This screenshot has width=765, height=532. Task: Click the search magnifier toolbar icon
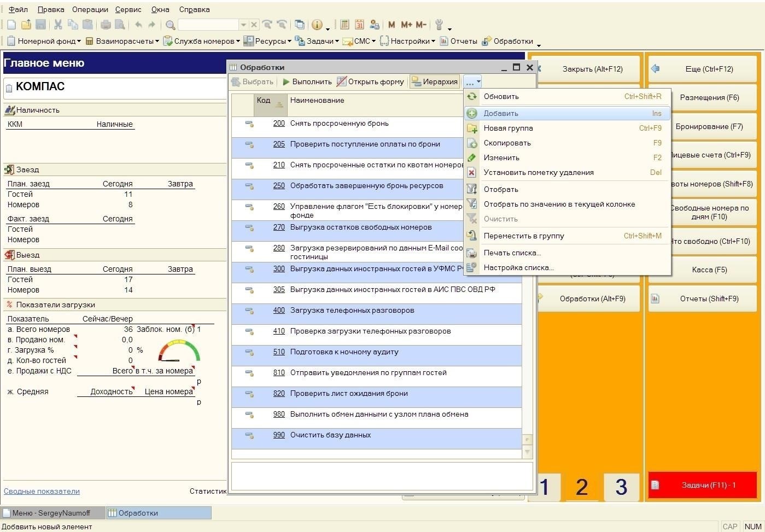171,25
